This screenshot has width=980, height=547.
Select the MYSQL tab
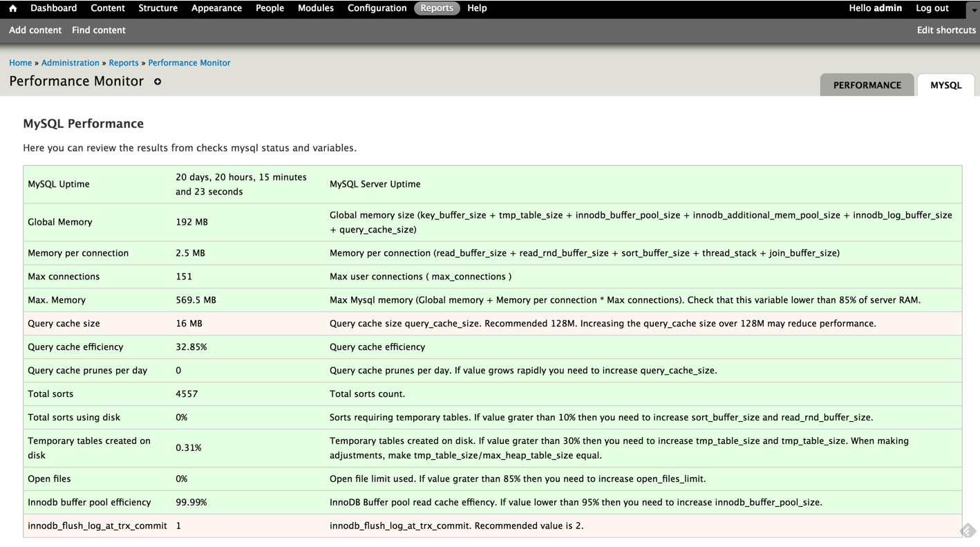pyautogui.click(x=945, y=85)
